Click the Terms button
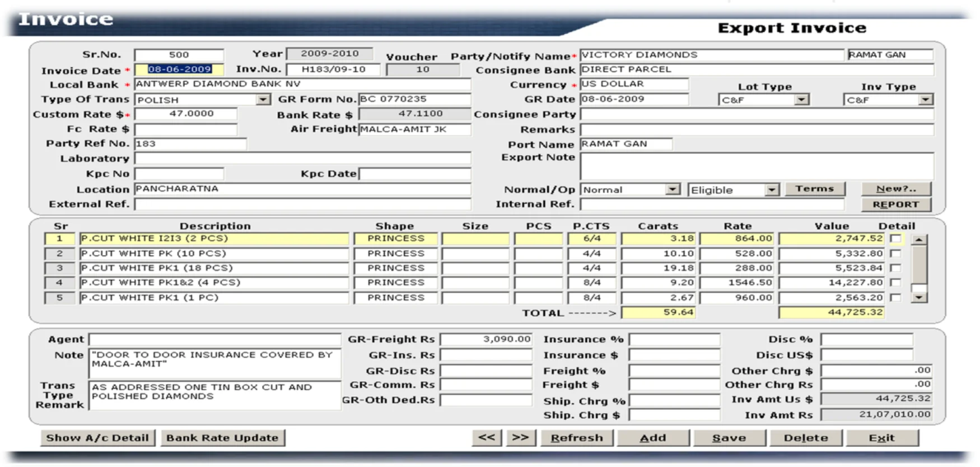Image resolution: width=980 pixels, height=467 pixels. (x=815, y=189)
